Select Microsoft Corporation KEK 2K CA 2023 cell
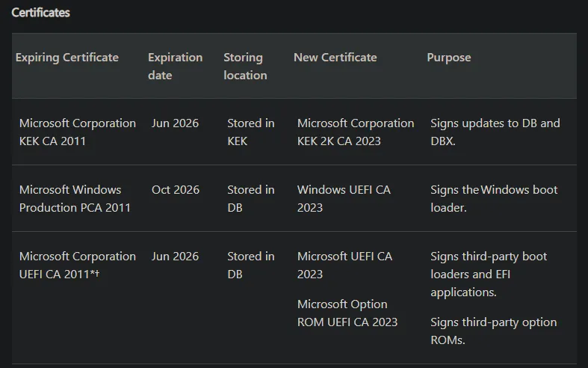Image resolution: width=588 pixels, height=368 pixels. click(x=356, y=132)
